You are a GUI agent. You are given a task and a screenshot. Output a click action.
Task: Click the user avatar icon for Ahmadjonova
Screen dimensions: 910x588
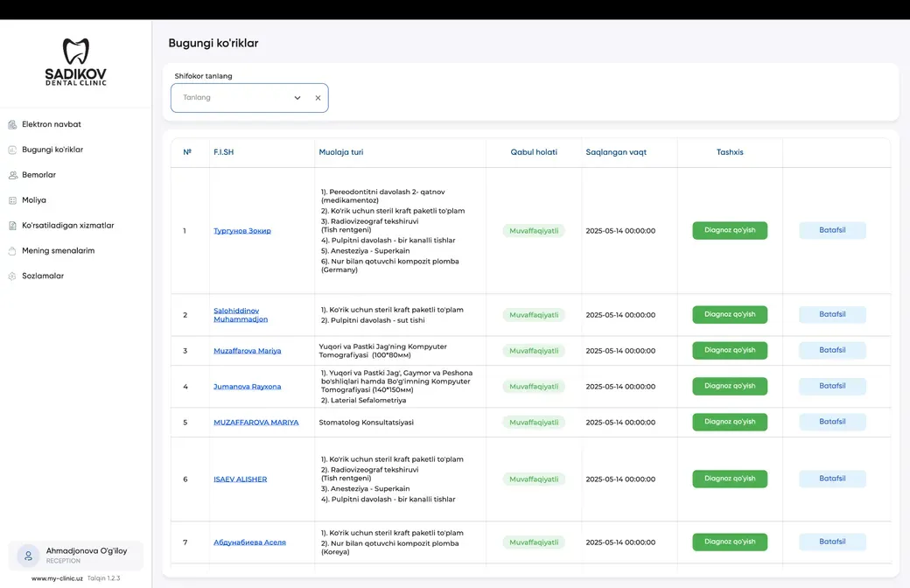(x=28, y=556)
